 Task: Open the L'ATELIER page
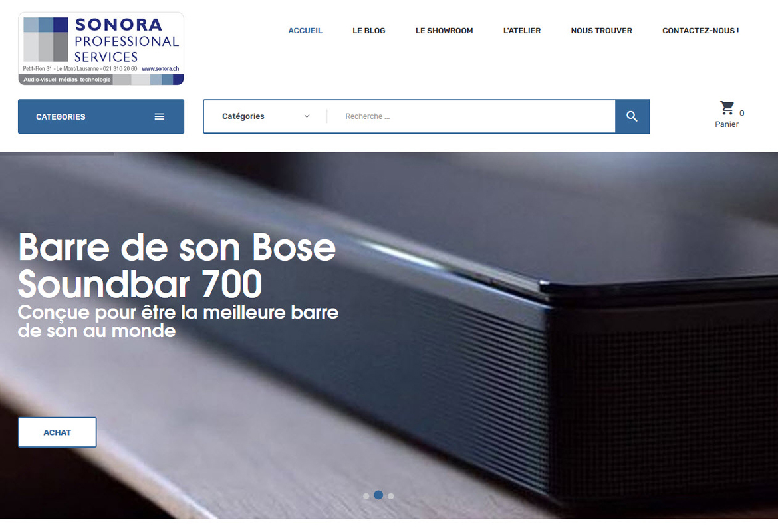522,31
